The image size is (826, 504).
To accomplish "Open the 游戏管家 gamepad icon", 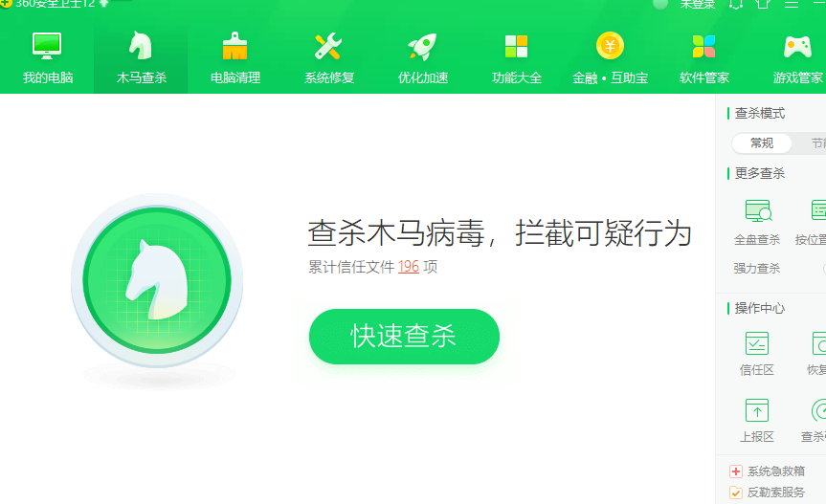I will [x=797, y=47].
